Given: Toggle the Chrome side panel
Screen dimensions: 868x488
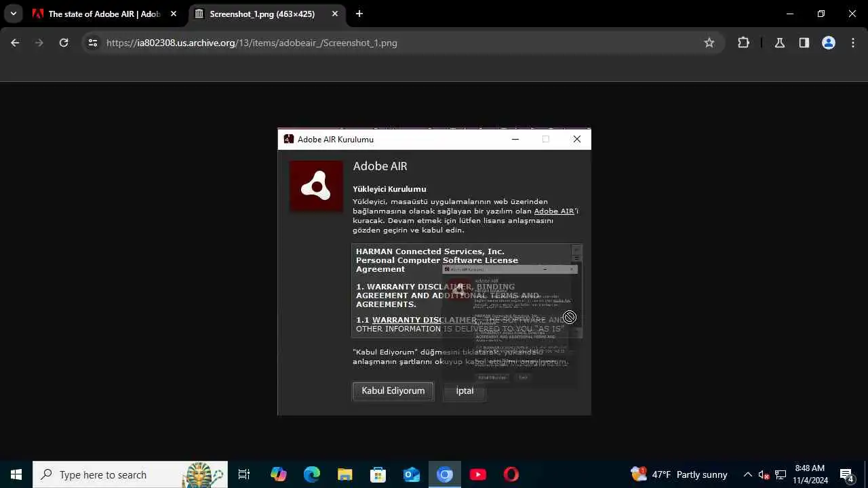Looking at the screenshot, I should (x=804, y=43).
